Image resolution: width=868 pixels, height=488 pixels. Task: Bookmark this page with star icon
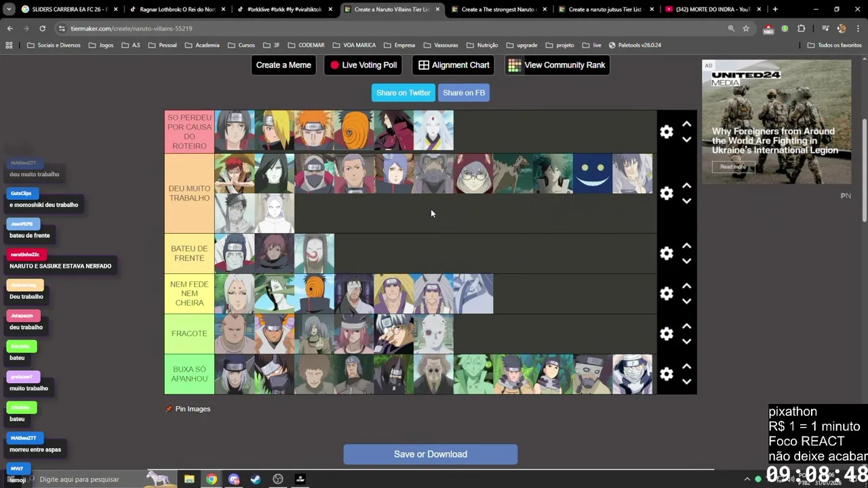(746, 28)
